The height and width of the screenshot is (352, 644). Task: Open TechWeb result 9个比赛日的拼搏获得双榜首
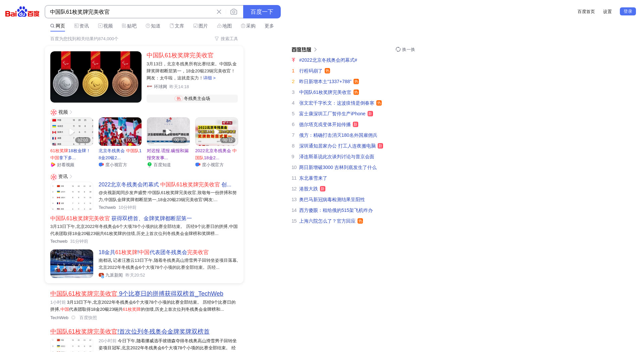point(137,294)
